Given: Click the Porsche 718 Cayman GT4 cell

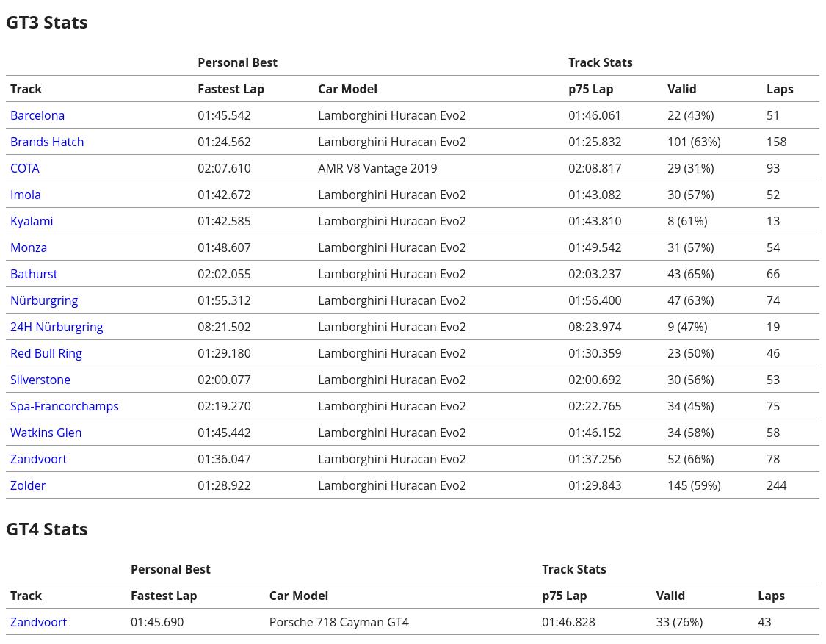Looking at the screenshot, I should tap(338, 622).
